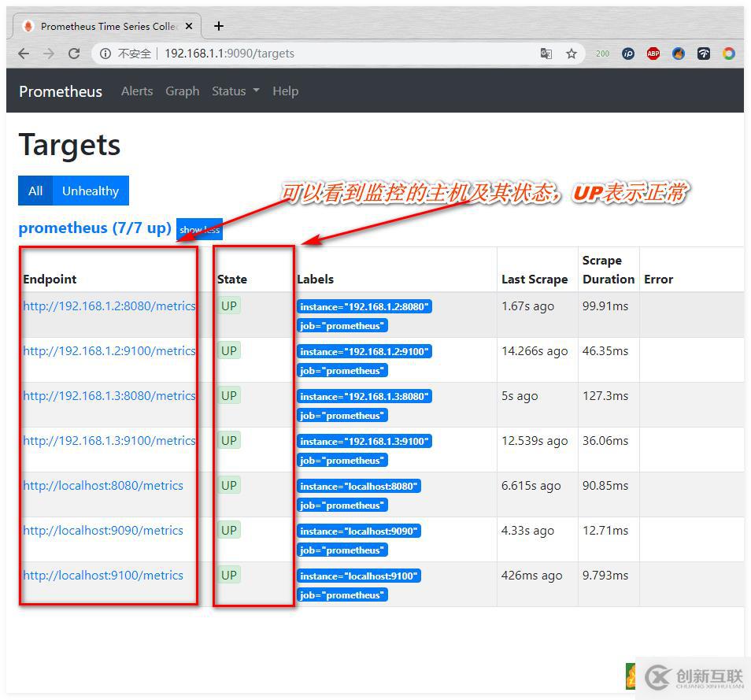Open the Graph navigation item

pyautogui.click(x=183, y=91)
